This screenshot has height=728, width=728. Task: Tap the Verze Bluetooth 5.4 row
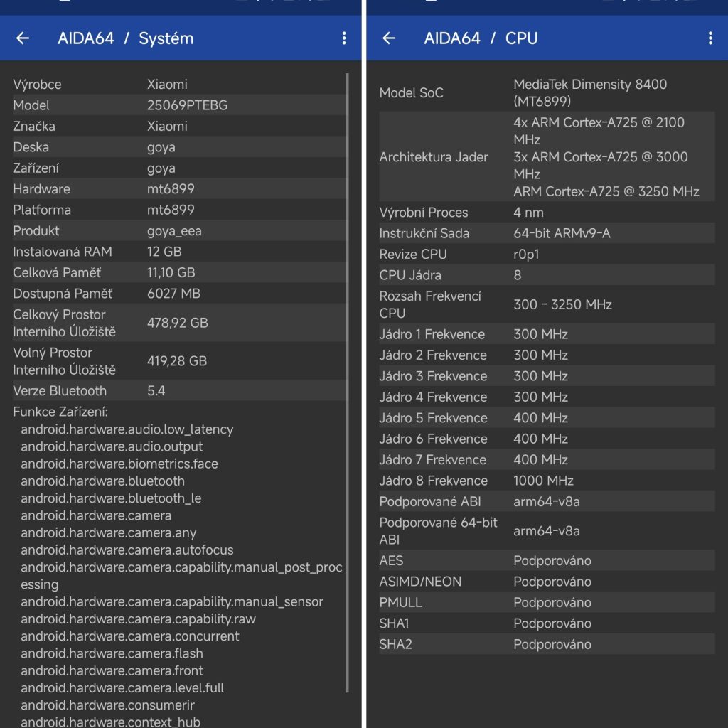[178, 391]
